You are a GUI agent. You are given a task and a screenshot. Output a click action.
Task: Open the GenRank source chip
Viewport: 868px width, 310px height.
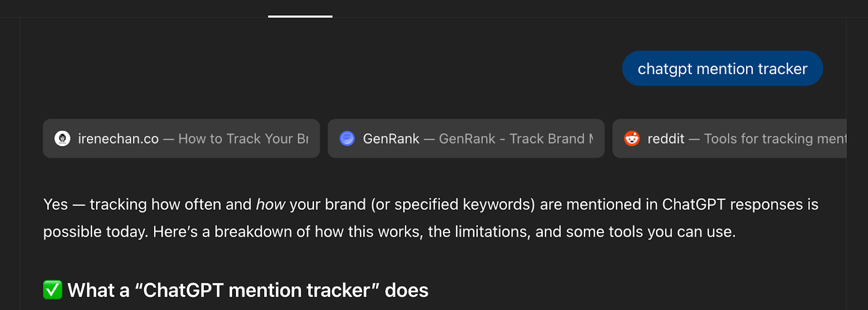coord(466,139)
